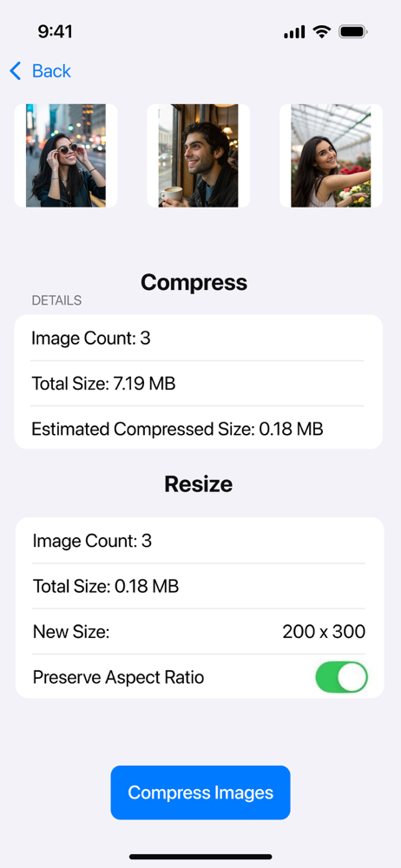Tap the Estimated Compressed Size row
This screenshot has height=868, width=401.
[198, 428]
